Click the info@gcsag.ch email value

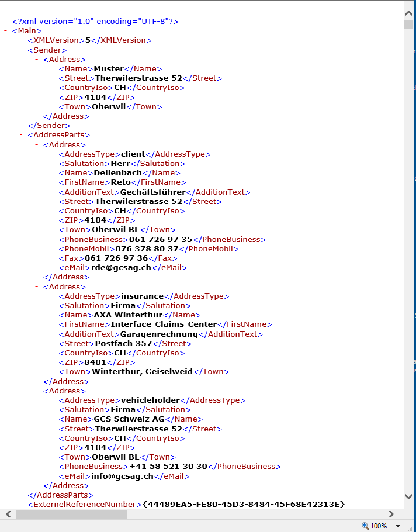pos(122,476)
